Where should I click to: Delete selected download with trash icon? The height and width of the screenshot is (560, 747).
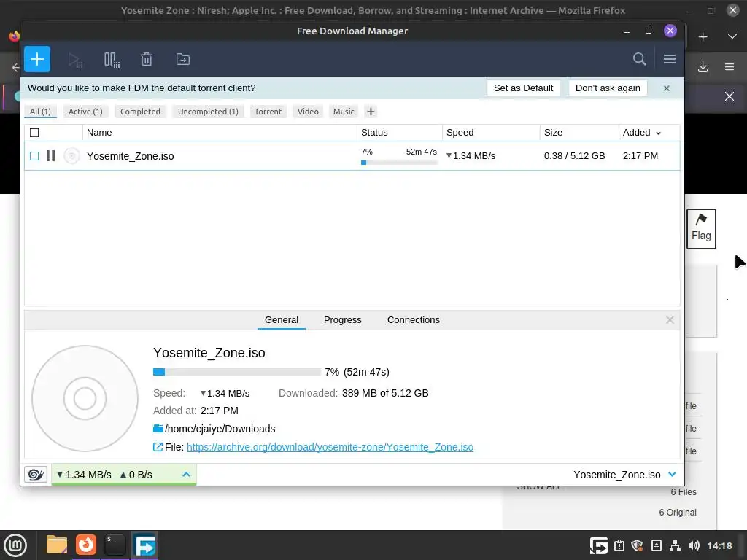pyautogui.click(x=147, y=60)
